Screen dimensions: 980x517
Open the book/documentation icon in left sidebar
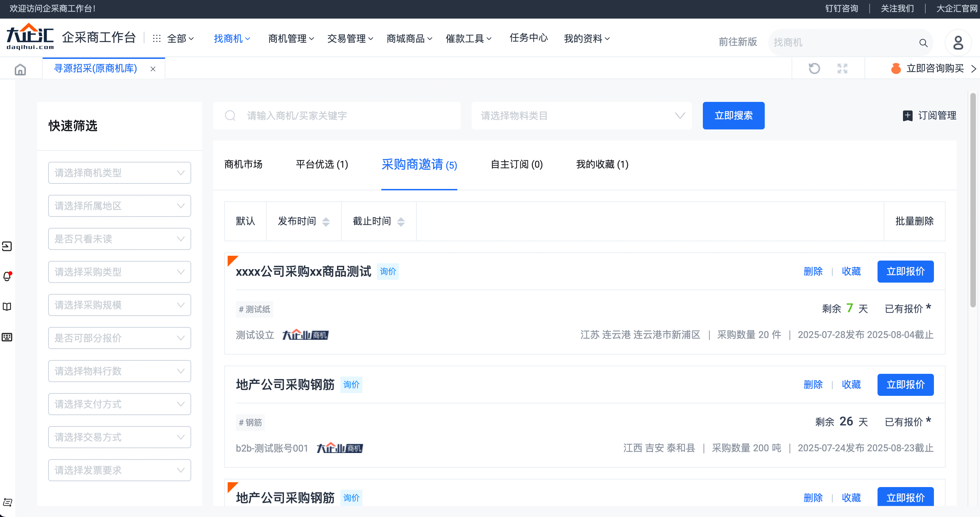[8, 306]
